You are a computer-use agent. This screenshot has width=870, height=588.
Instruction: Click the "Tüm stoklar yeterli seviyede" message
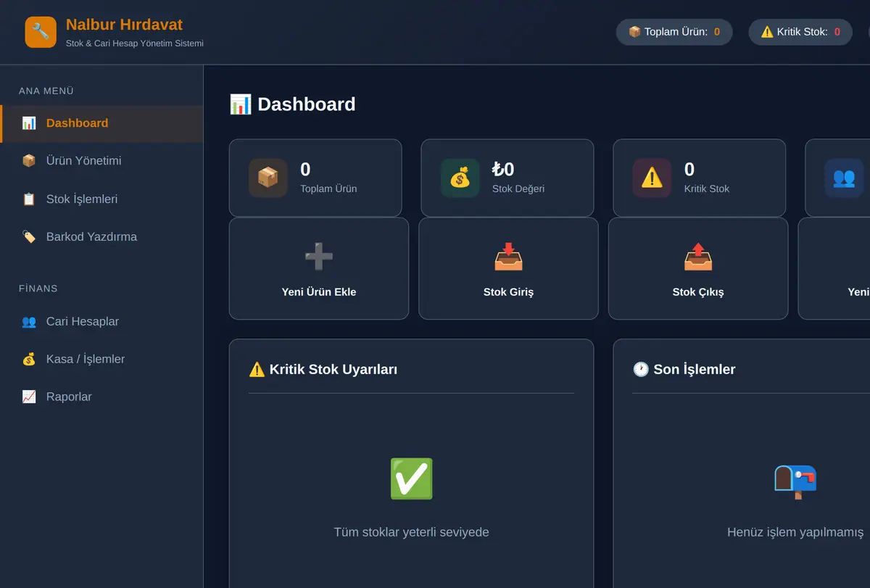point(411,532)
